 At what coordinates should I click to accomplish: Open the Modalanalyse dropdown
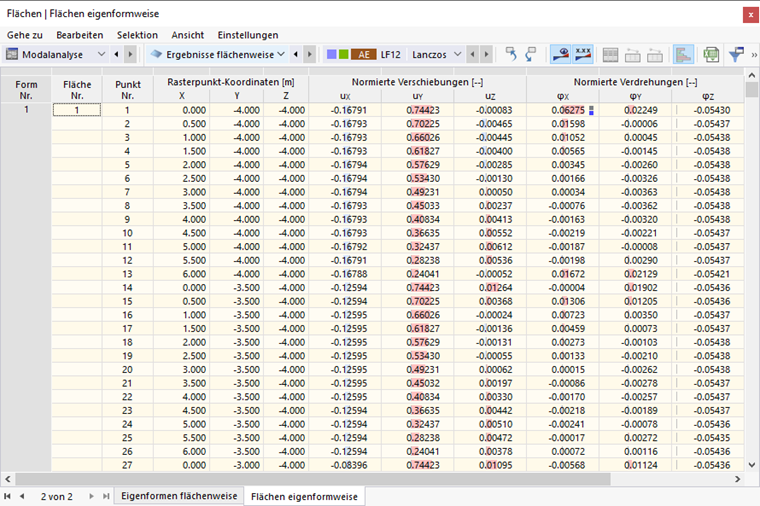pos(101,54)
